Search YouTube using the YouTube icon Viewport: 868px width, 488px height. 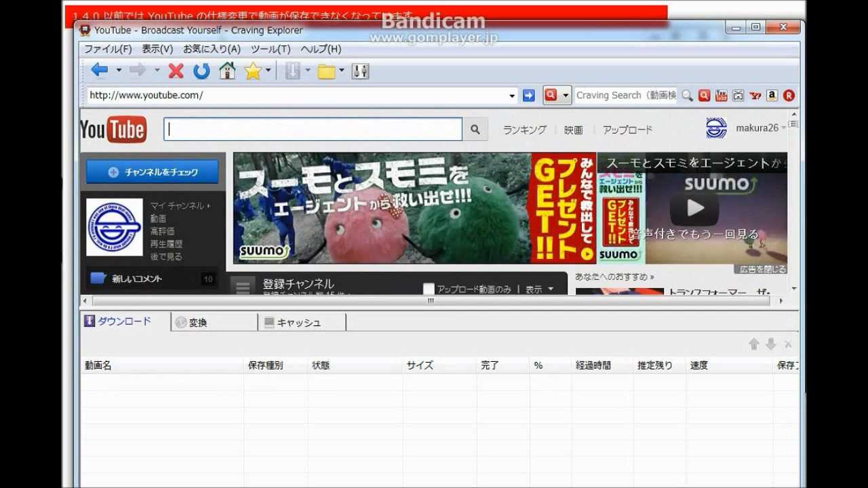(722, 96)
